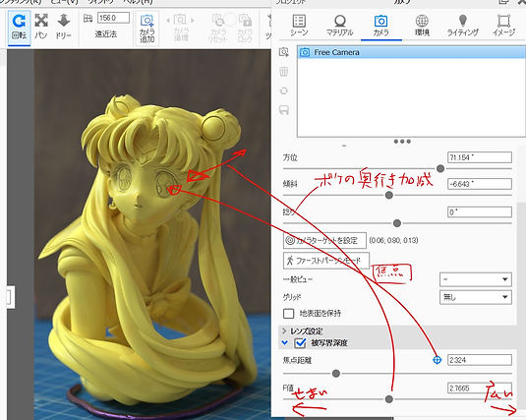The image size is (526, 420).
Task: Switch to the シーン tab
Action: pyautogui.click(x=299, y=26)
